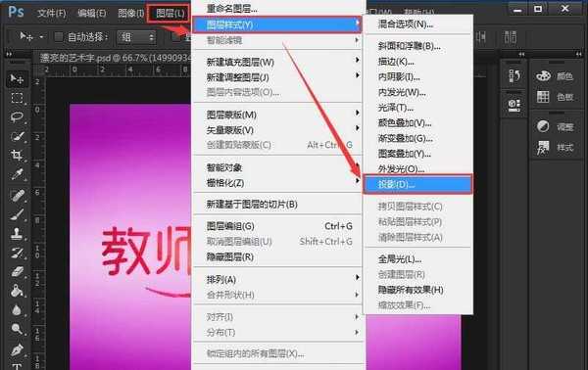Open the 图像(I) menu
Screen dimensions: 588x370
(x=131, y=14)
